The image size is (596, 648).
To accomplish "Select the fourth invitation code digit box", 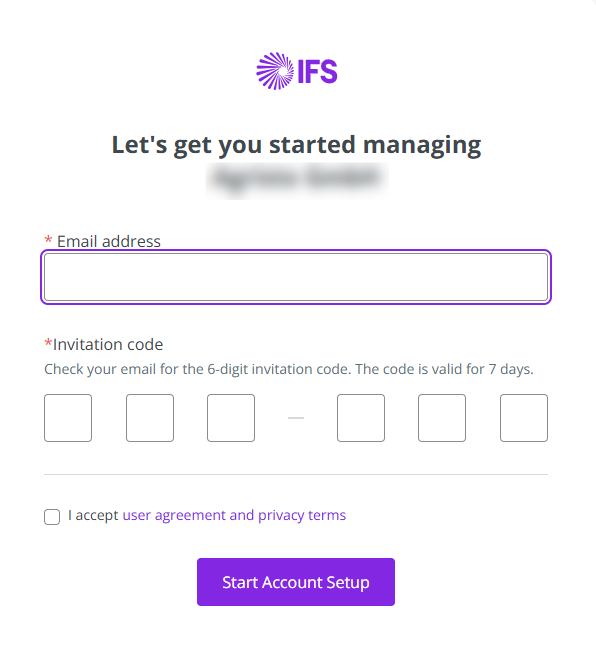I will click(360, 418).
